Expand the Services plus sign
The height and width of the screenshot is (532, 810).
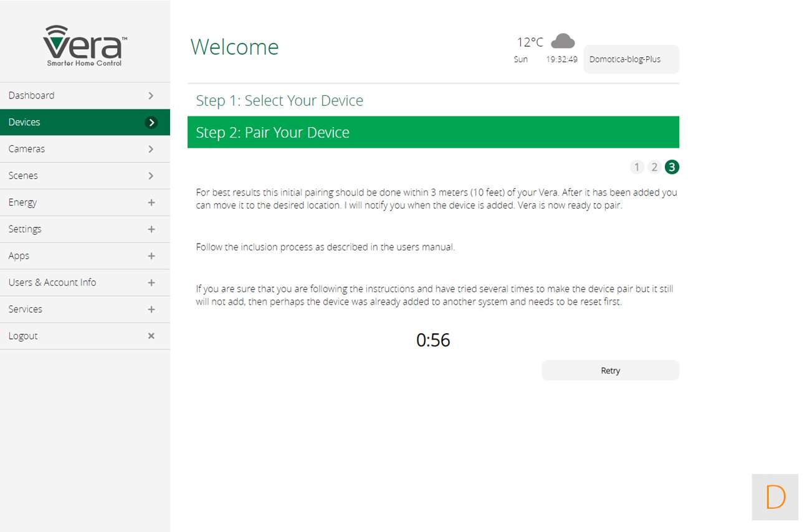pyautogui.click(x=151, y=310)
